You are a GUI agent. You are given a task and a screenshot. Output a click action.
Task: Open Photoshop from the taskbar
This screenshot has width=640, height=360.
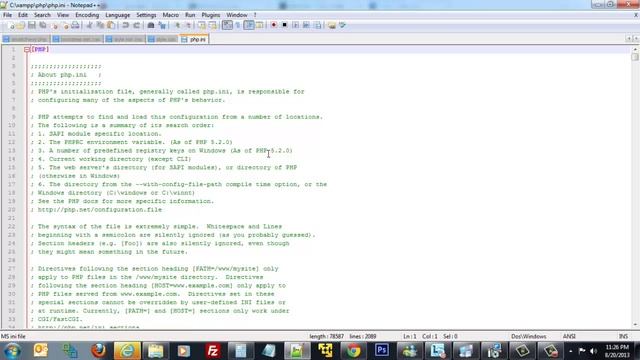pyautogui.click(x=382, y=351)
